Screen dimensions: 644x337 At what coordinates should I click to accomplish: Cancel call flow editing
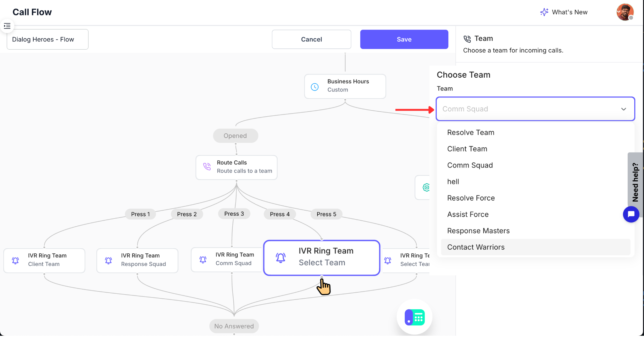(x=311, y=39)
